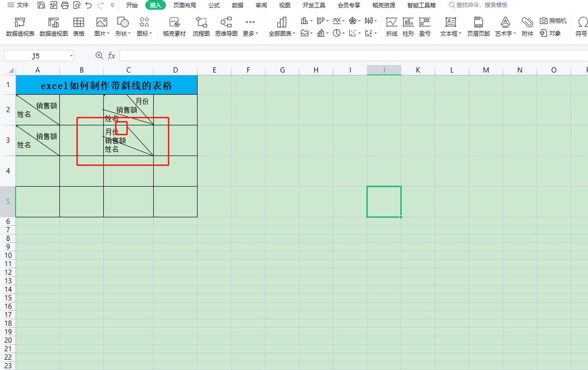Image resolution: width=588 pixels, height=370 pixels.
Task: Insert a 流程图 flowchart
Action: tap(201, 23)
